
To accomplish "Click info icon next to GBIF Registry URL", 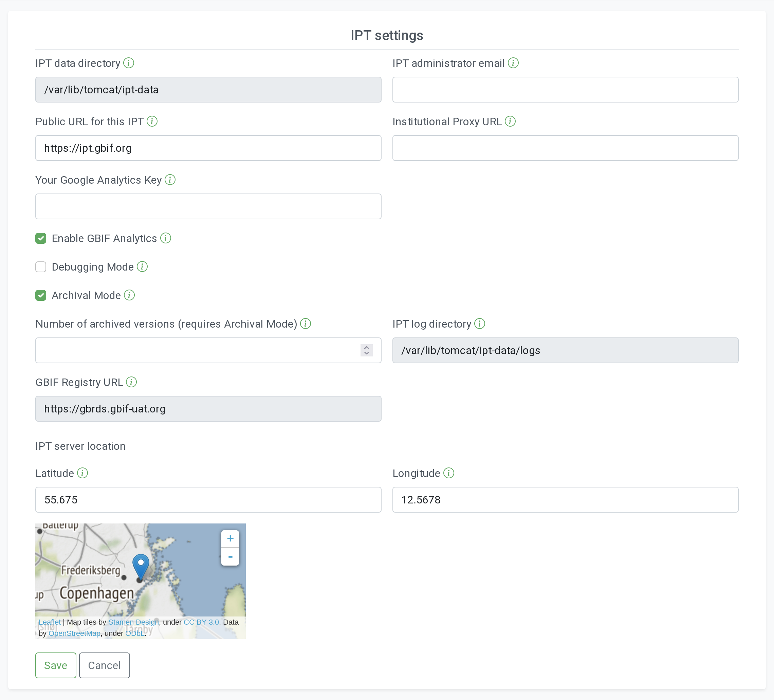I will tap(131, 382).
